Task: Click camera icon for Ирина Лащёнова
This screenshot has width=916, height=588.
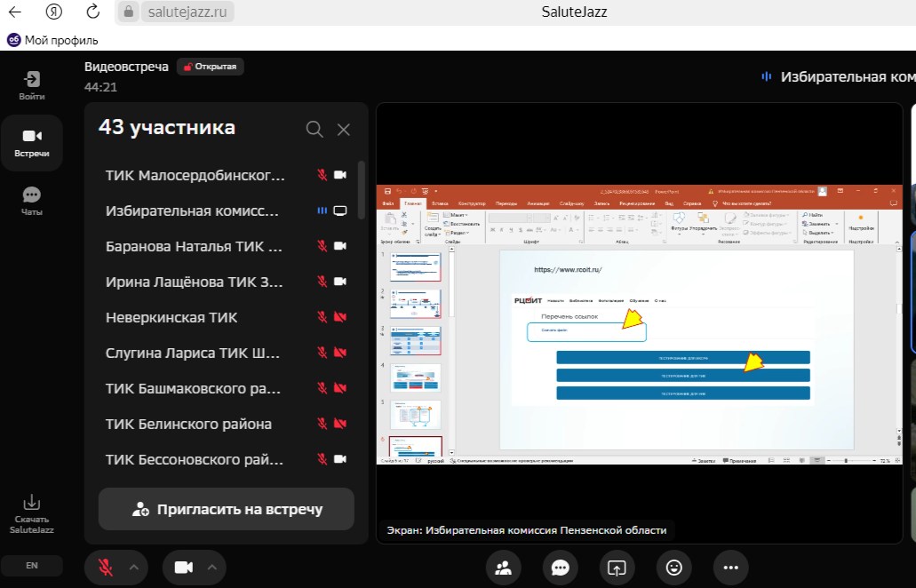Action: [x=340, y=282]
